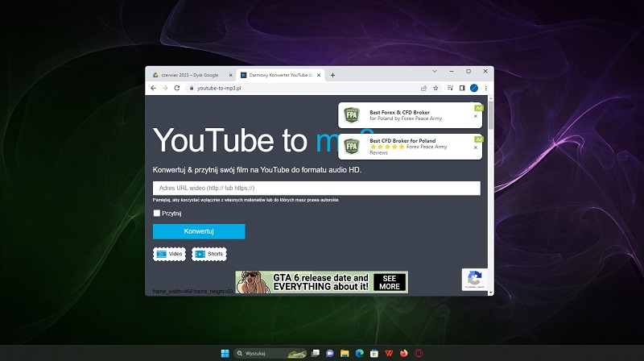This screenshot has width=644, height=361.
Task: Select the Shorts button
Action: [209, 254]
